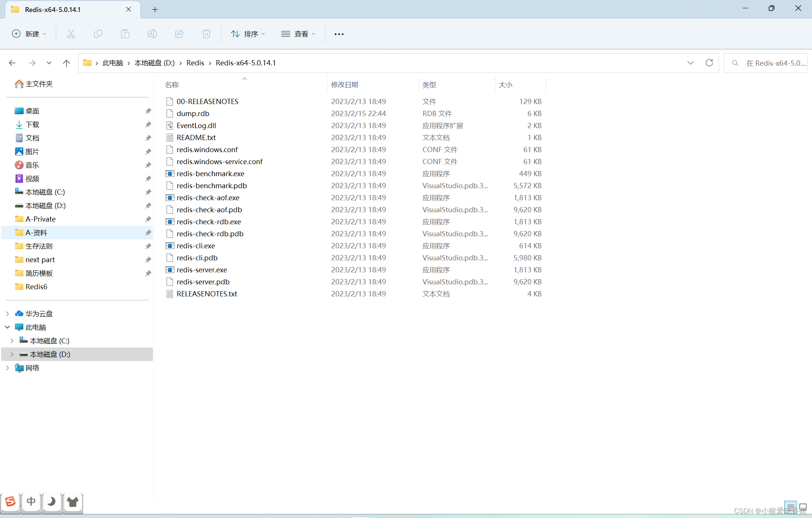Click the Paste clipboard icon
The image size is (812, 518).
[125, 34]
